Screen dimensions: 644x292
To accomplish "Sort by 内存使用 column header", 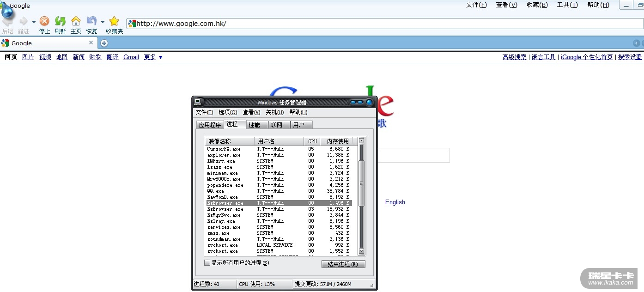I will pyautogui.click(x=336, y=141).
